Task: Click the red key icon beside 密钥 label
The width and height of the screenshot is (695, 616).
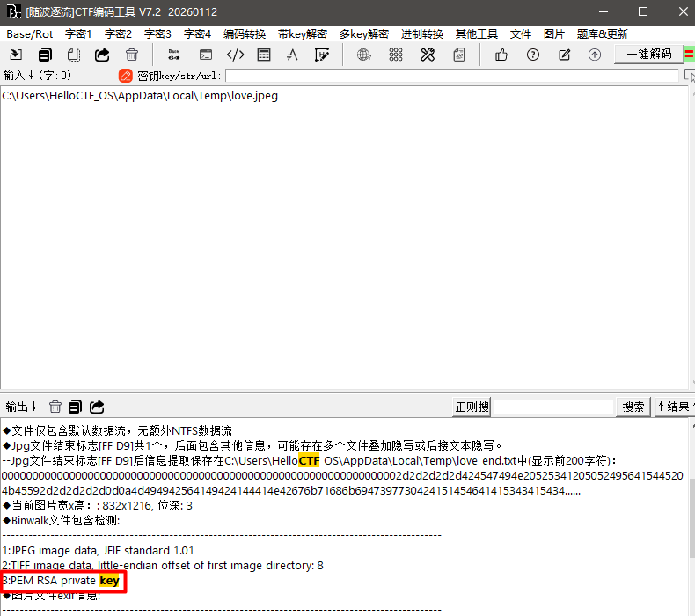Action: click(126, 76)
